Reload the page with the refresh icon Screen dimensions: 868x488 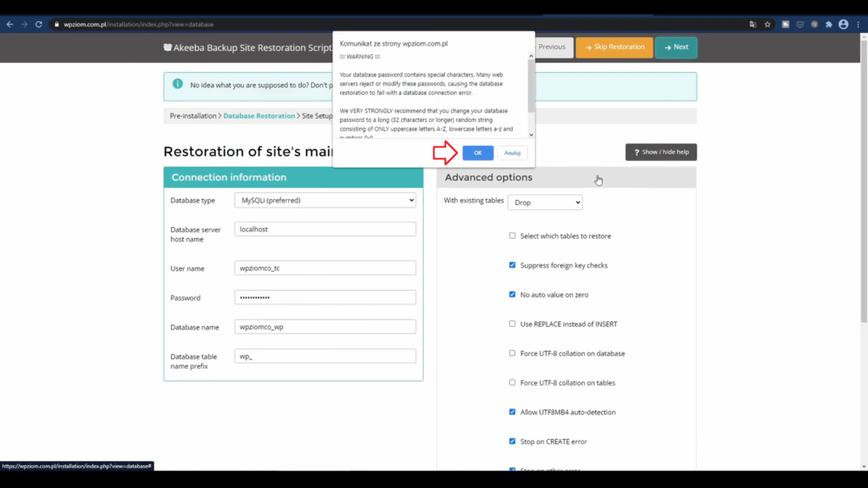point(38,25)
